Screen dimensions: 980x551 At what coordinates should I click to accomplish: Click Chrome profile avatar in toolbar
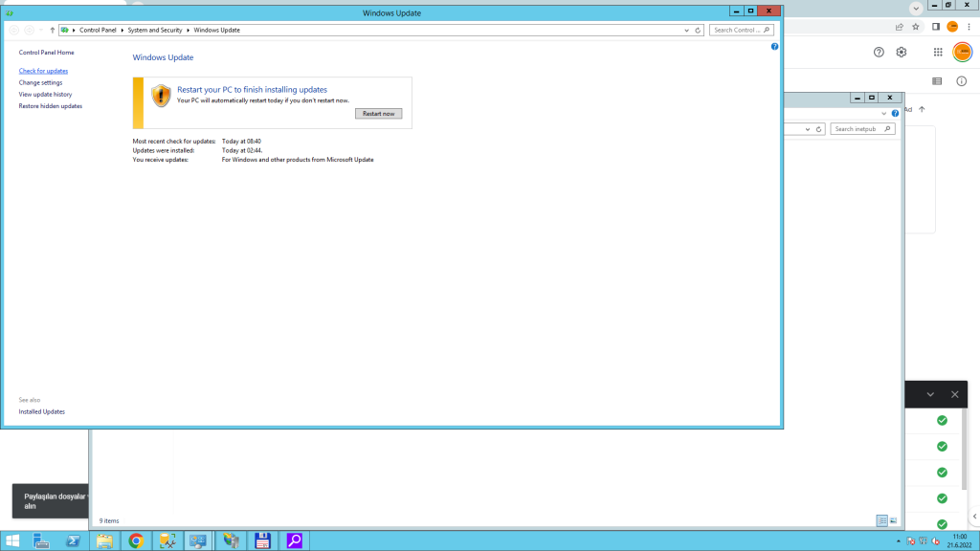[x=952, y=26]
